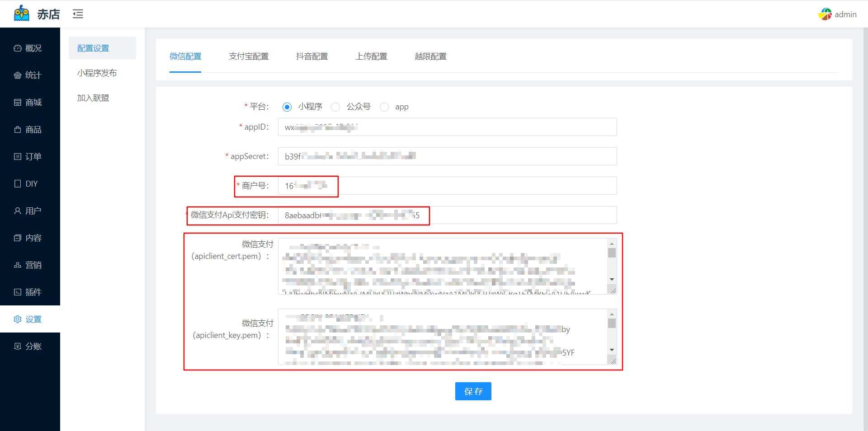The image size is (868, 431).
Task: Click the 保存 save button
Action: tap(473, 391)
